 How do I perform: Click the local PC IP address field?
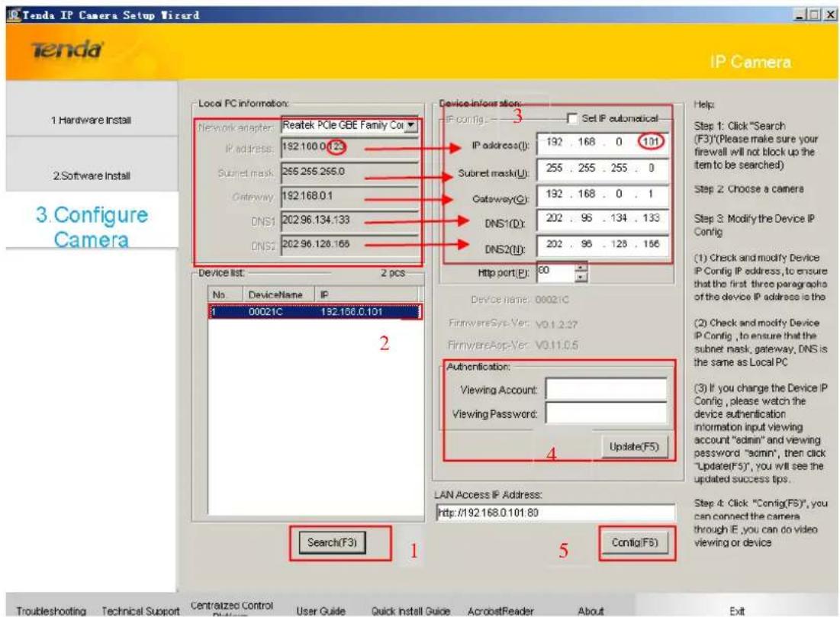[349, 146]
